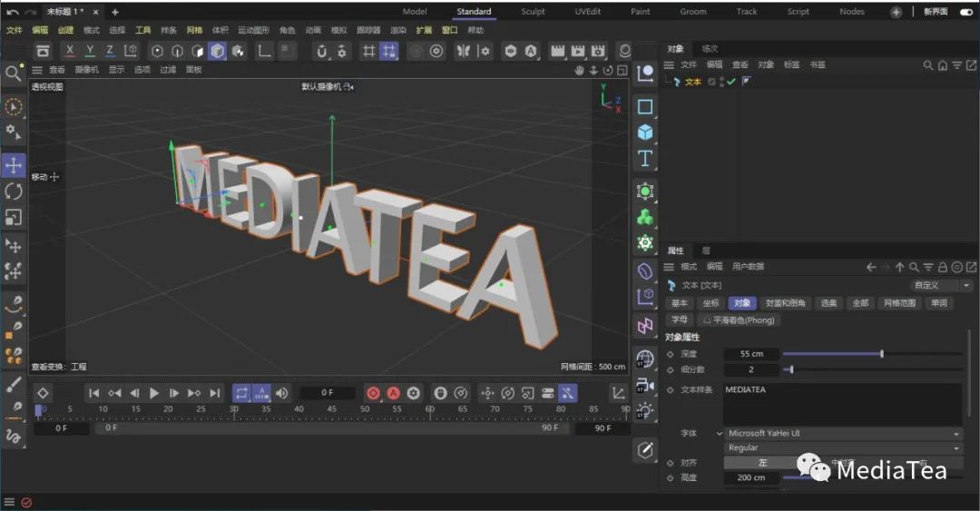Viewport: 980px width, 511px height.
Task: Open the 运动图形 menu
Action: [x=252, y=30]
